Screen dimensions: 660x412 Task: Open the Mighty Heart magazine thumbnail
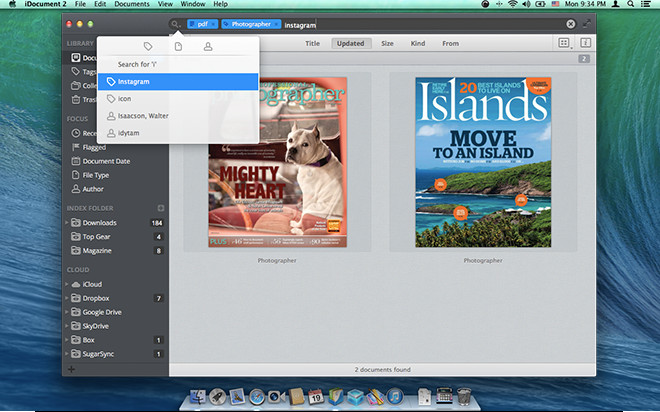tap(277, 162)
